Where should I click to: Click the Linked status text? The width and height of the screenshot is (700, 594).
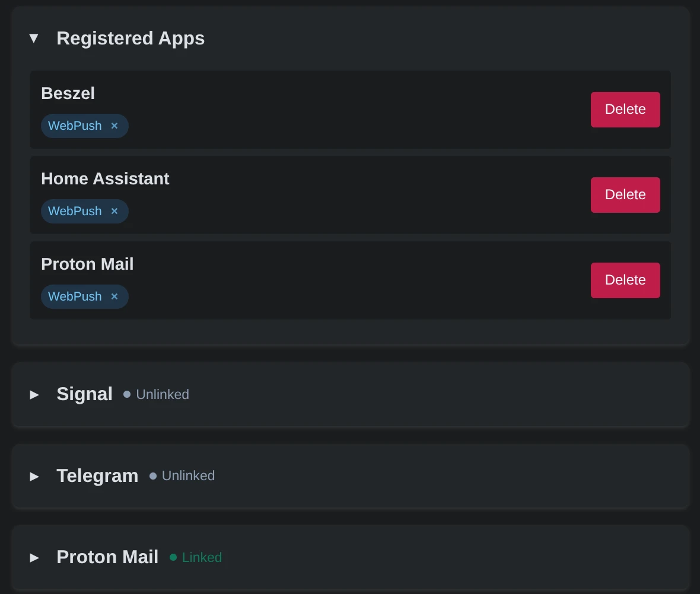202,557
